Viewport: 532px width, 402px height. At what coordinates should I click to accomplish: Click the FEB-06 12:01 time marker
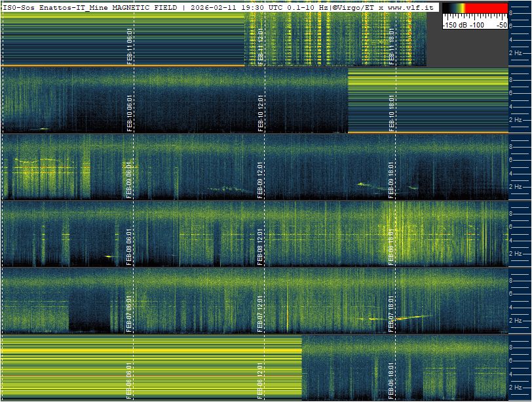click(261, 380)
